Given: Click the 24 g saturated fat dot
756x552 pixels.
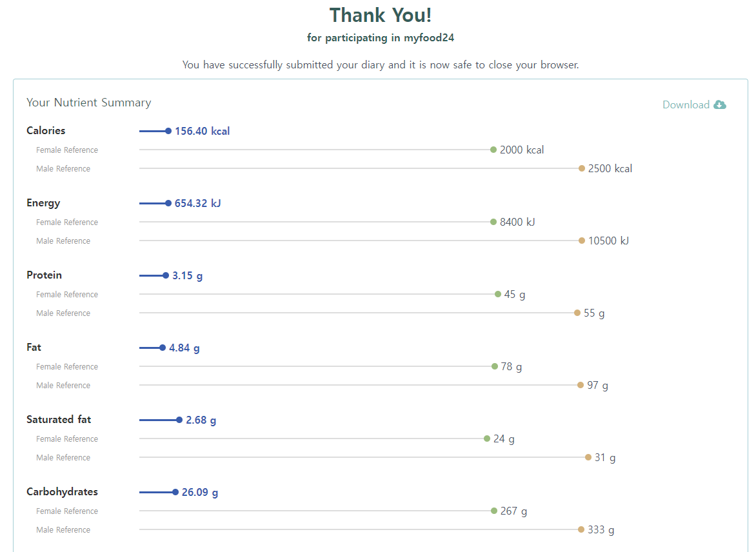Looking at the screenshot, I should pyautogui.click(x=487, y=439).
